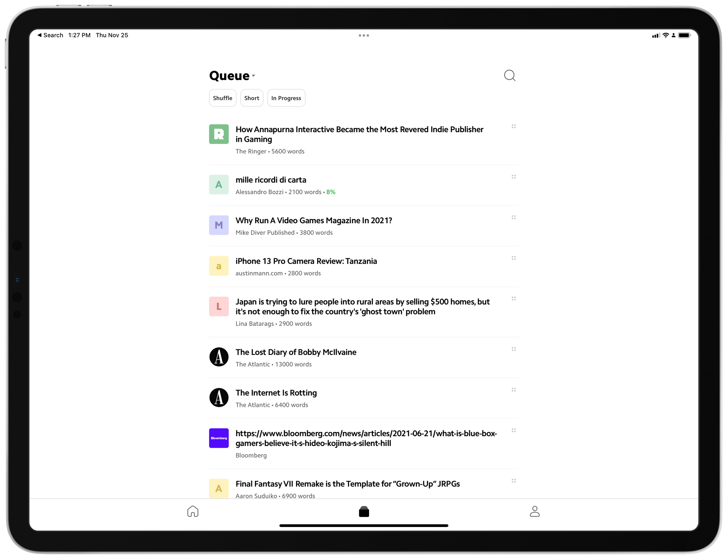Open the profile tab in bottom navigation

click(534, 511)
